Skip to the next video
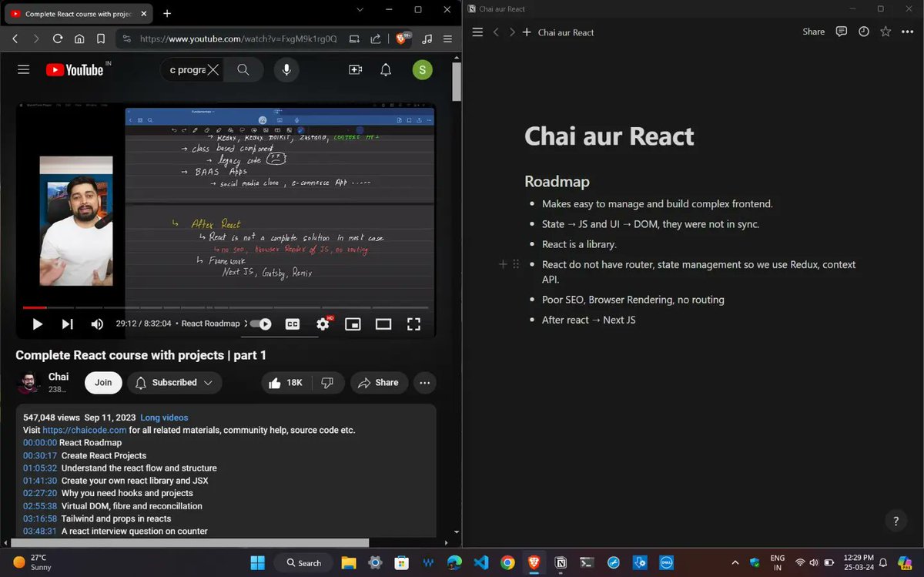 (67, 324)
